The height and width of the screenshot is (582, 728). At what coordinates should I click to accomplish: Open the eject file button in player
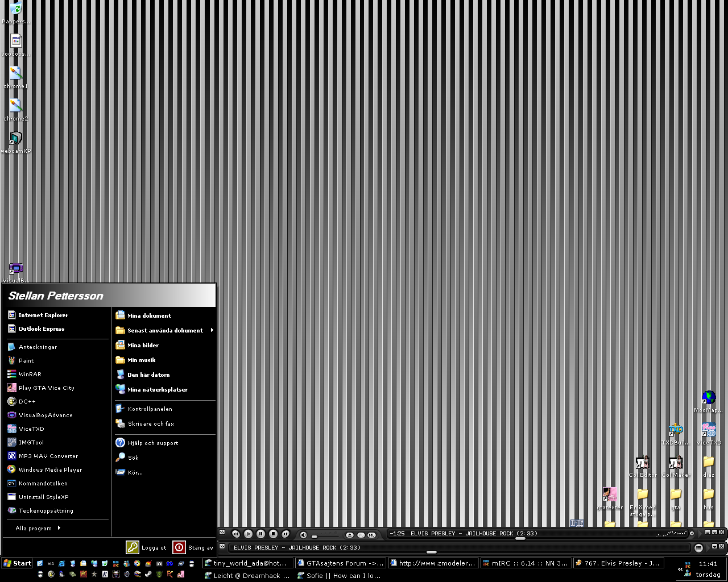(x=350, y=535)
